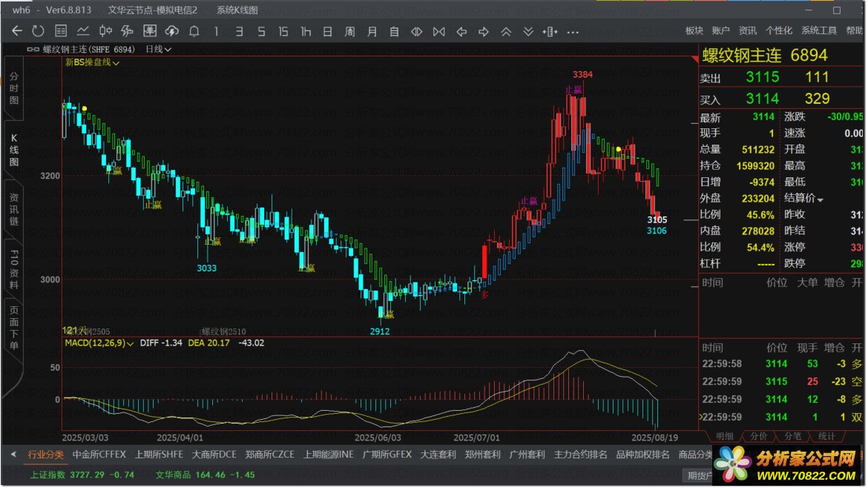Open more toolbar options ellipsis
The width and height of the screenshot is (868, 488).
pos(573,32)
